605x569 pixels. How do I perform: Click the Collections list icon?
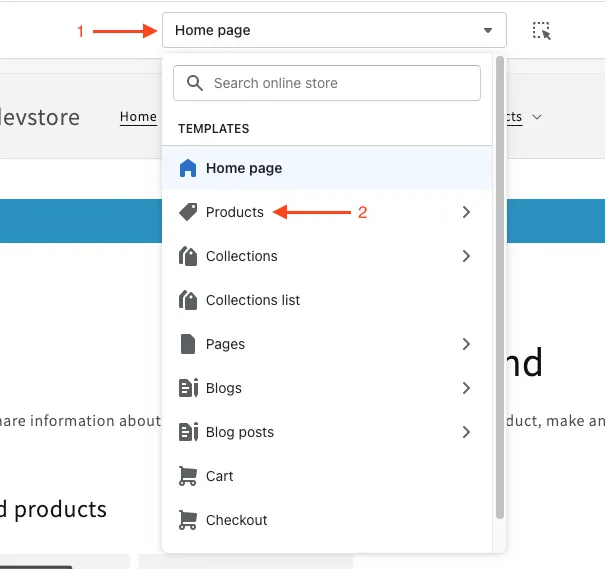pyautogui.click(x=188, y=300)
